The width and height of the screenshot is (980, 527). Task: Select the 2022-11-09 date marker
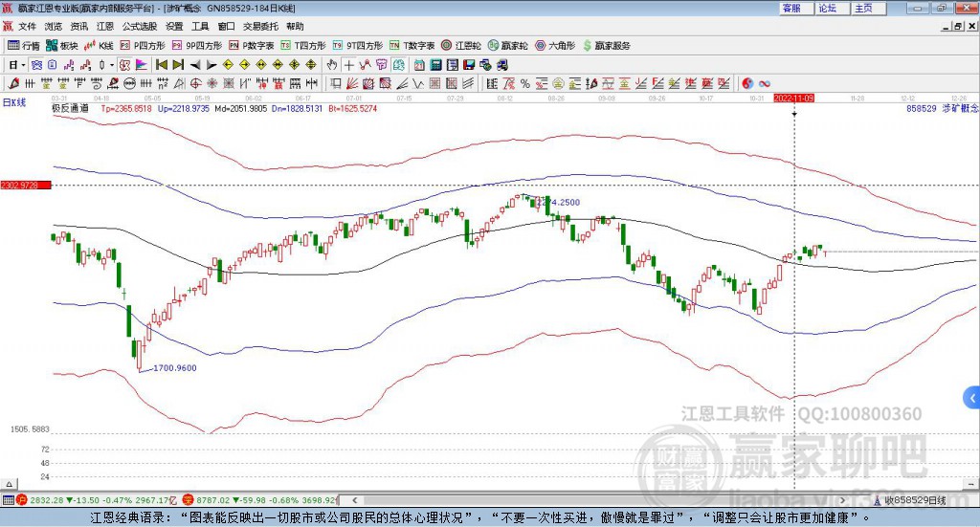[x=793, y=99]
